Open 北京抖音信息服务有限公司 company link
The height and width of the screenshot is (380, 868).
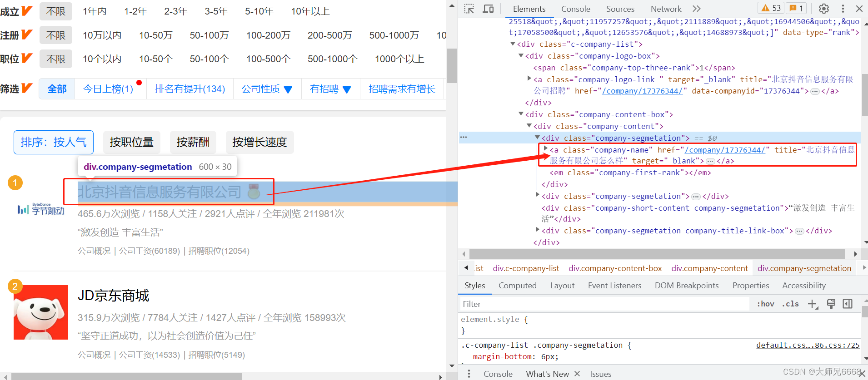click(x=160, y=192)
